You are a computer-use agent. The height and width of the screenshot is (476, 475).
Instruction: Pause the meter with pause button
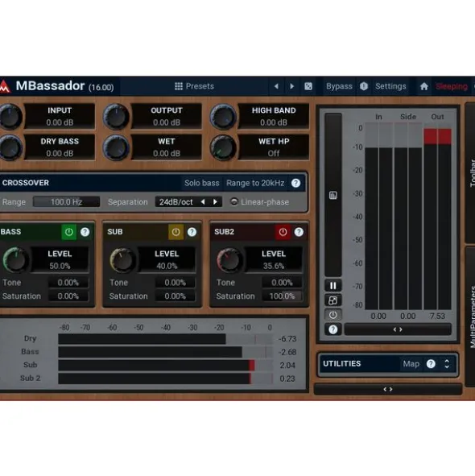click(333, 286)
